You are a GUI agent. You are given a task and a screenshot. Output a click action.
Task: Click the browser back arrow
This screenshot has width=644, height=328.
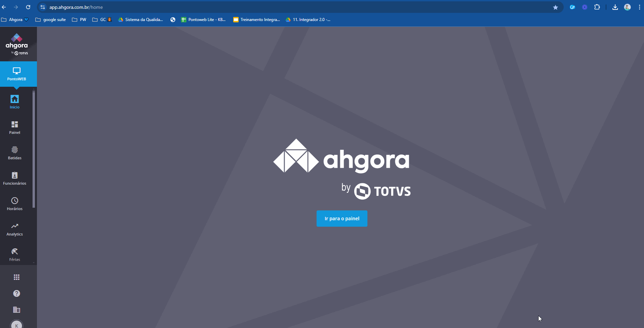coord(4,7)
